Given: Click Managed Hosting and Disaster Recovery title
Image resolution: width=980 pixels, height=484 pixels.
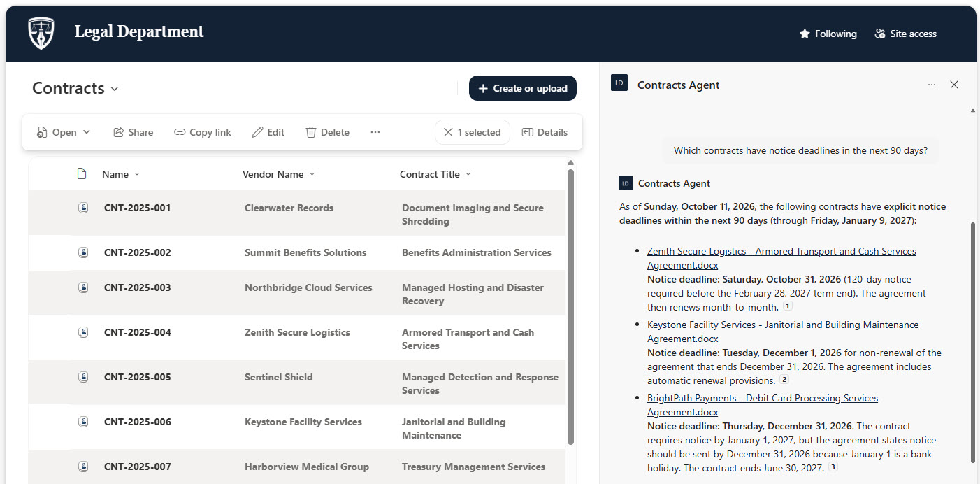Looking at the screenshot, I should 473,294.
